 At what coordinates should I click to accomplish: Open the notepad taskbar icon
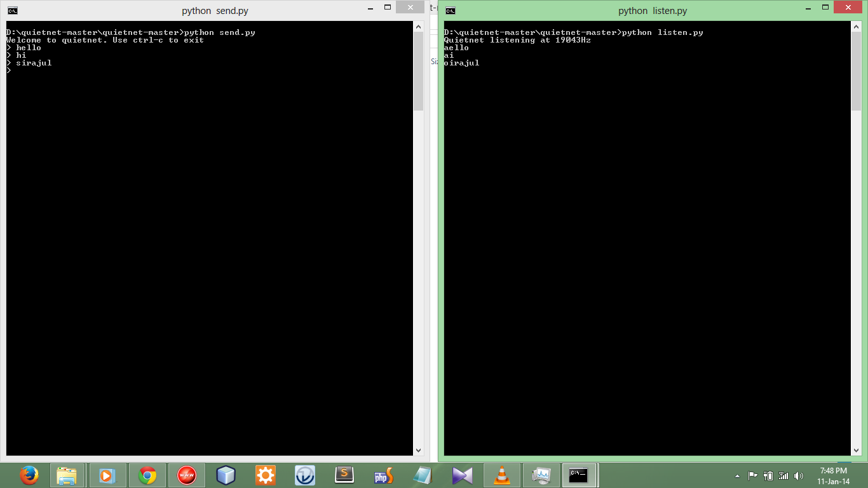tap(423, 475)
